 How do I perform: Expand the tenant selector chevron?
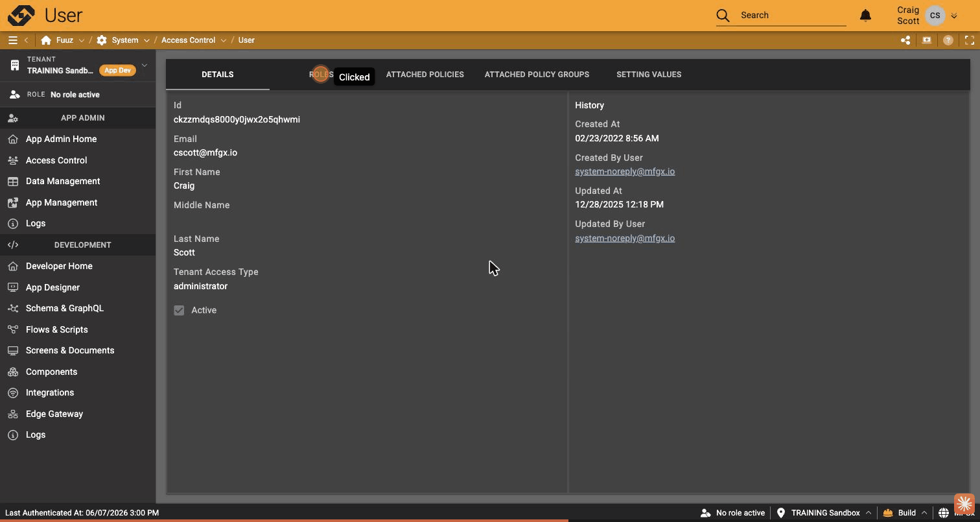pos(145,65)
